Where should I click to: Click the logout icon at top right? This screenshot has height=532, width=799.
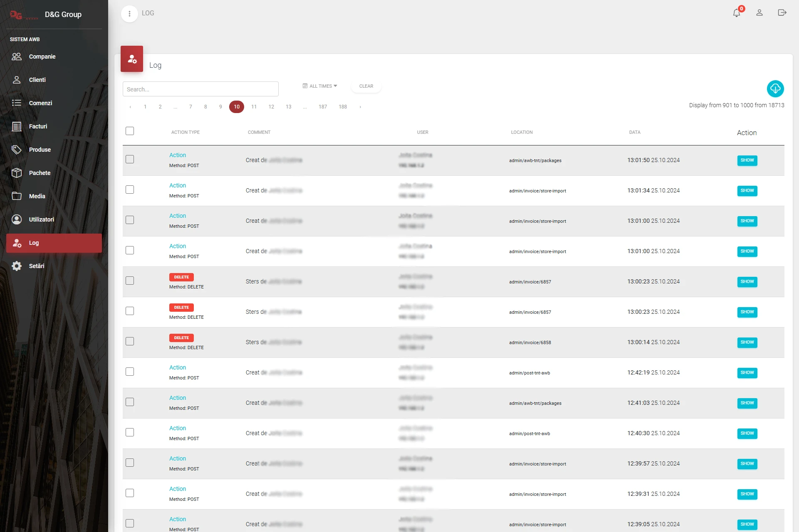pyautogui.click(x=782, y=13)
